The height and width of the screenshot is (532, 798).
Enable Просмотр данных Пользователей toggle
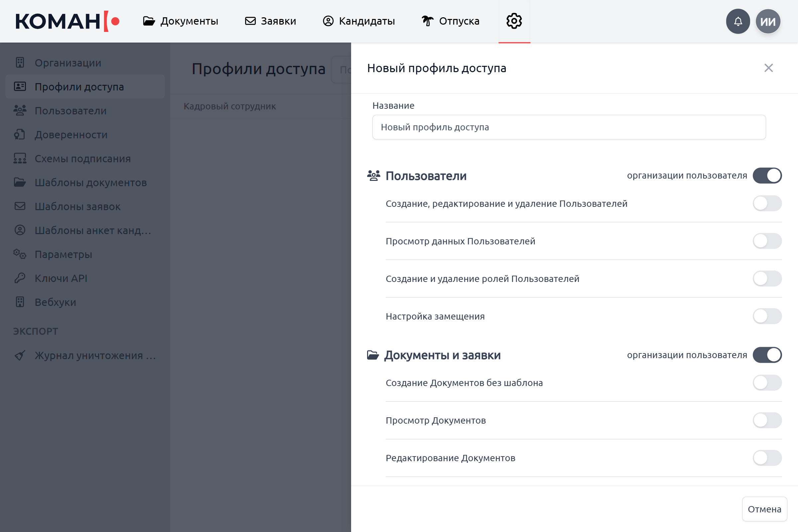[x=767, y=241]
